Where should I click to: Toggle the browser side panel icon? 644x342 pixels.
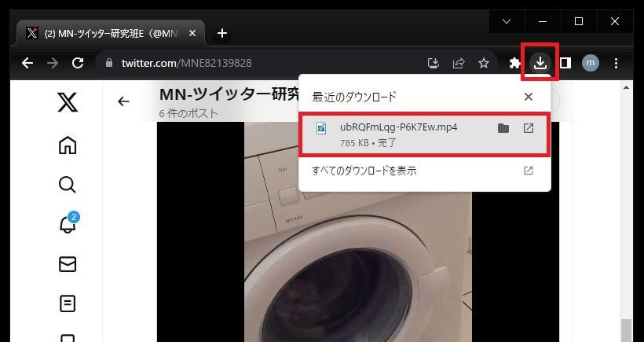(565, 63)
